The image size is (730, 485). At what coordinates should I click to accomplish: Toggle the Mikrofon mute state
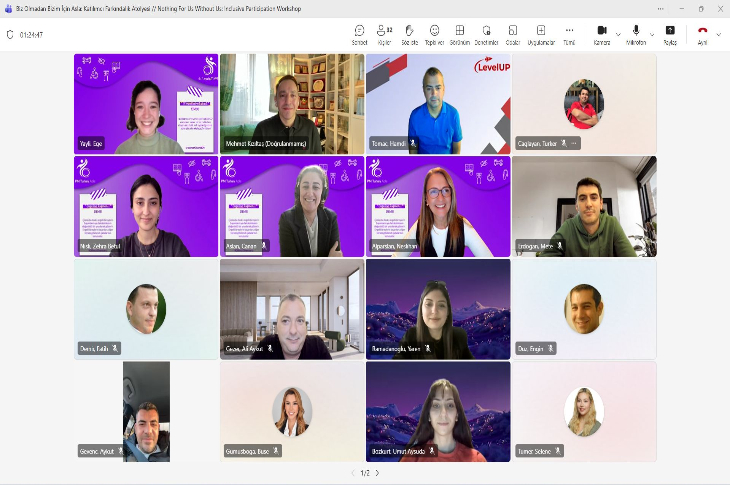636,34
